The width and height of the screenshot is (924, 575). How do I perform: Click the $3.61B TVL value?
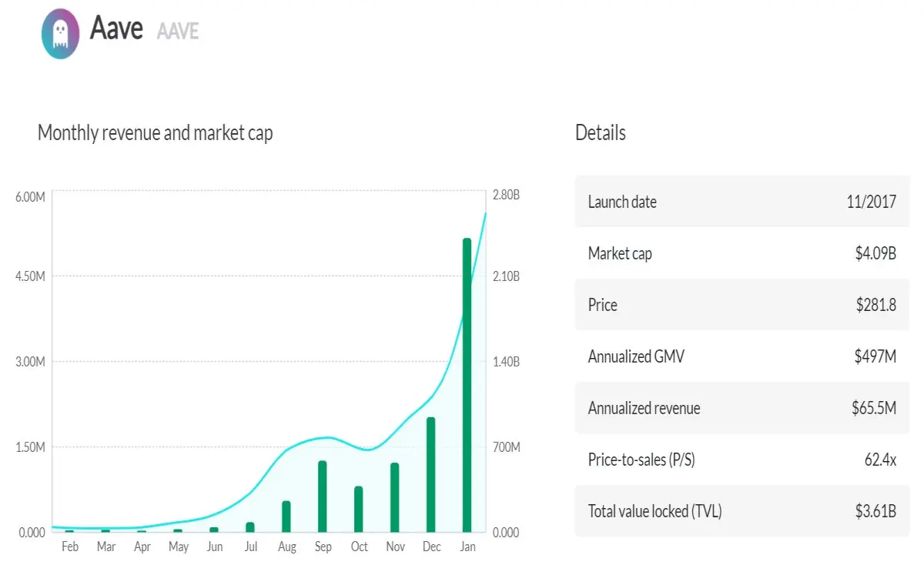(875, 511)
